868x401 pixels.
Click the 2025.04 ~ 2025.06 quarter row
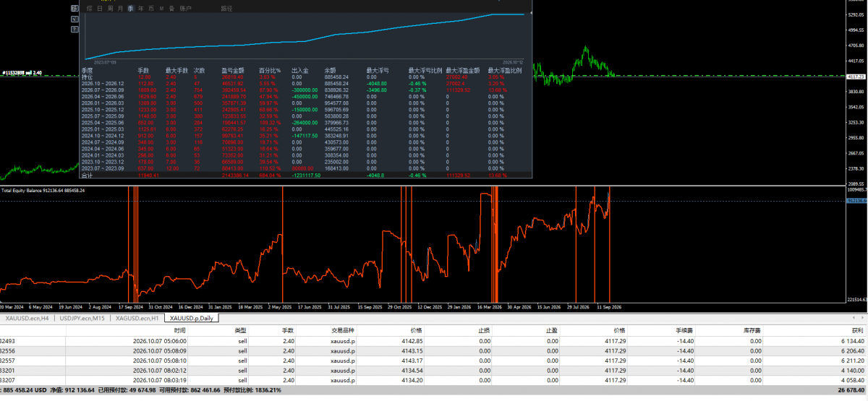(305, 123)
